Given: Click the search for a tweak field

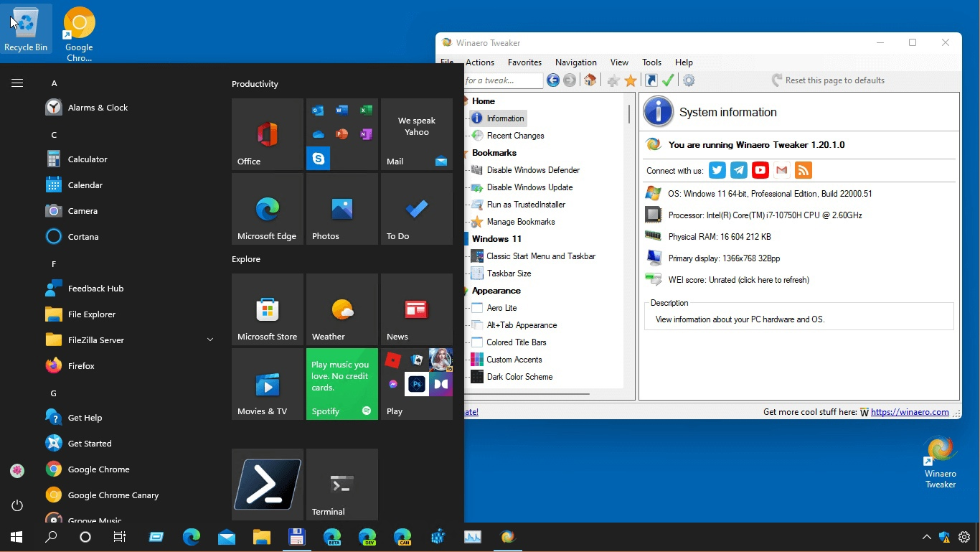Looking at the screenshot, I should [504, 80].
